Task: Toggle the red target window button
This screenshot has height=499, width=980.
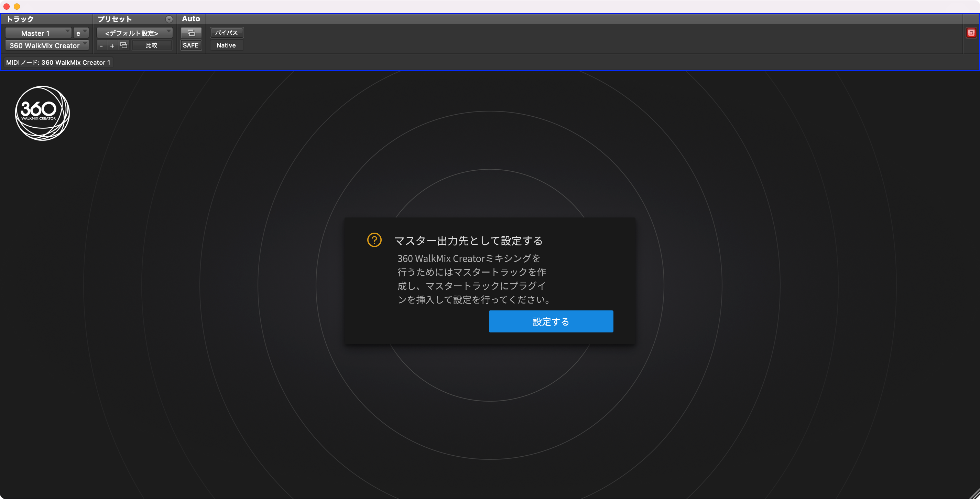Action: click(x=971, y=33)
